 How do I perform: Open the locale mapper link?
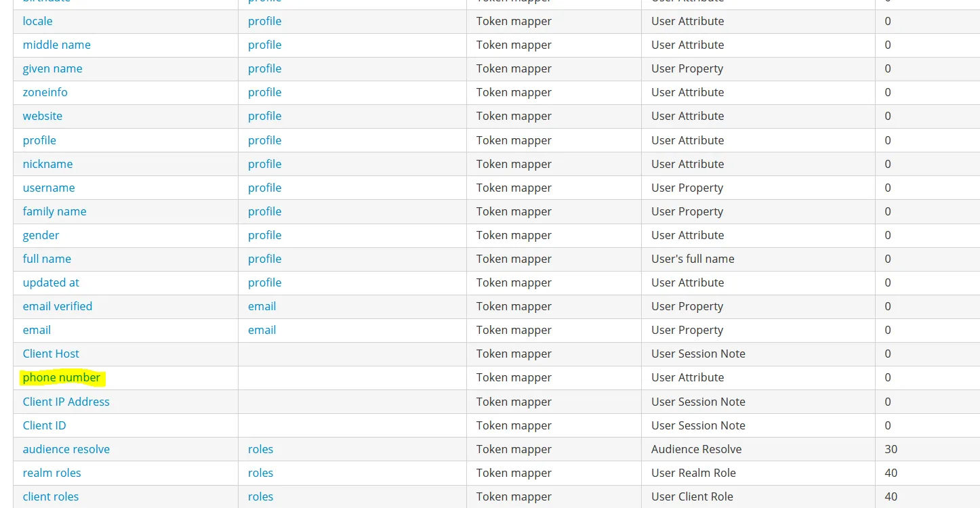(x=37, y=21)
